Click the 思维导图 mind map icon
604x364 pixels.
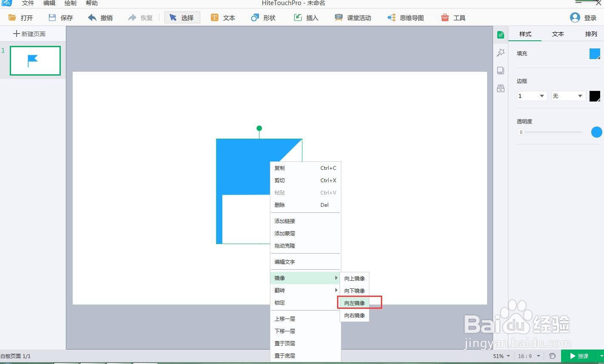(405, 17)
